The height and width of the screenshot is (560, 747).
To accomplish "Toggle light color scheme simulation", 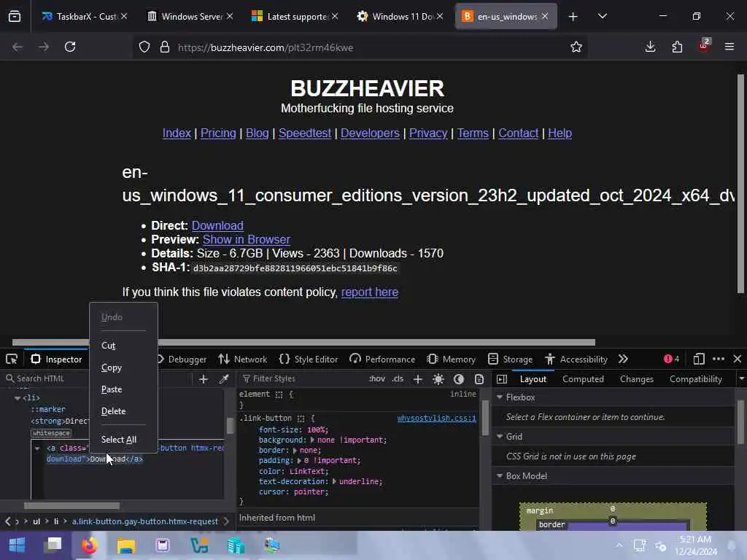I will [438, 379].
